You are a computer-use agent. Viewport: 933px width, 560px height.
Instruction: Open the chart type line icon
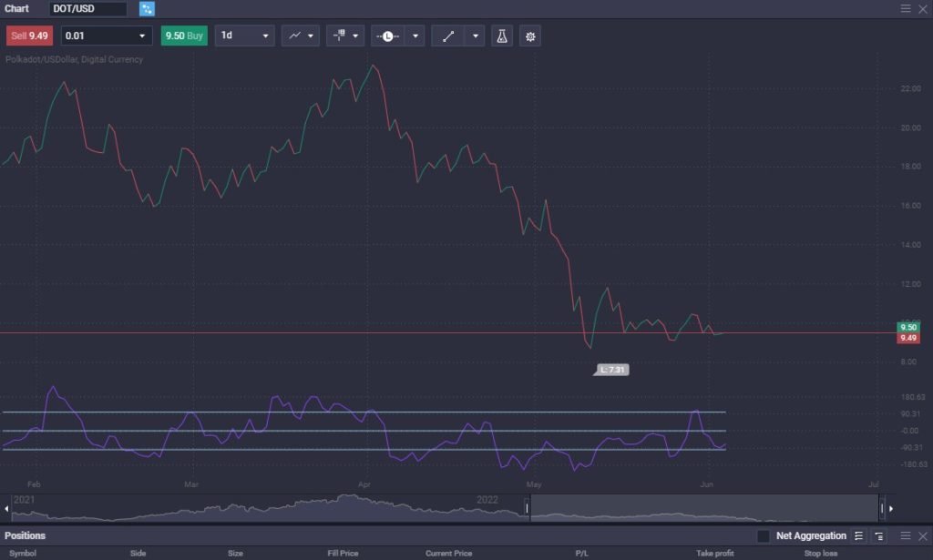pyautogui.click(x=300, y=36)
